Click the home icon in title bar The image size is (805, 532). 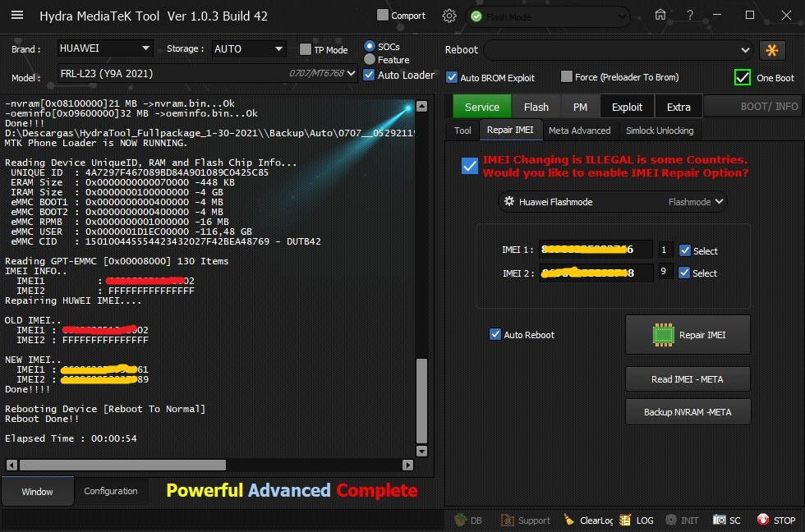point(660,16)
